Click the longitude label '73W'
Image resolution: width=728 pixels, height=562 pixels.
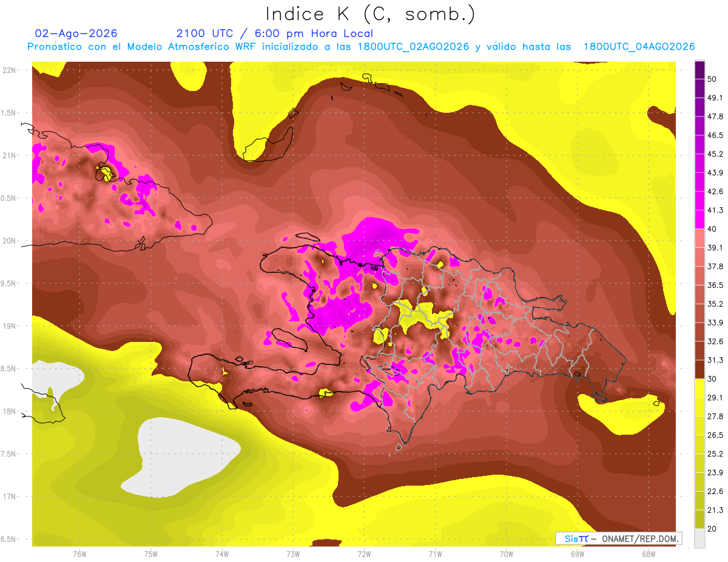tap(293, 554)
